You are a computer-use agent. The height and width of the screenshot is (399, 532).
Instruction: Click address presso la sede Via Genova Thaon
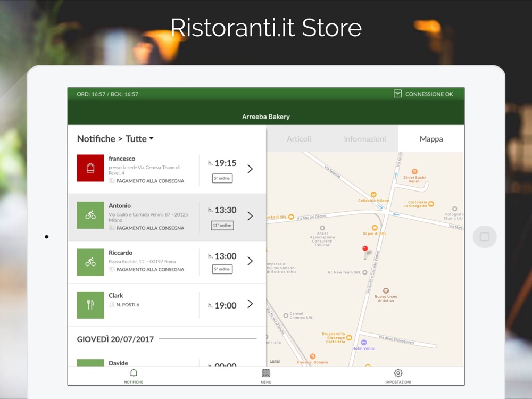[144, 170]
